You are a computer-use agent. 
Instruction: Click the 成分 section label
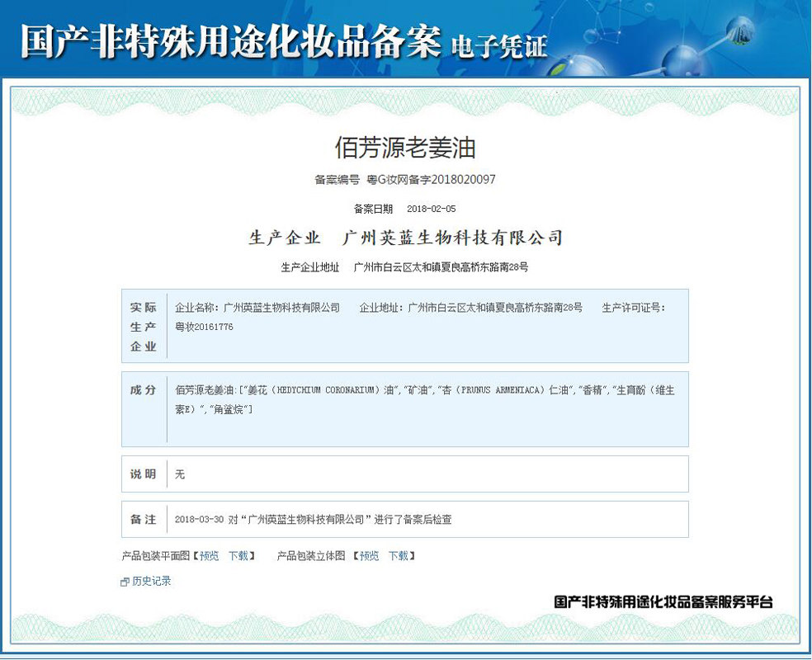pyautogui.click(x=143, y=389)
